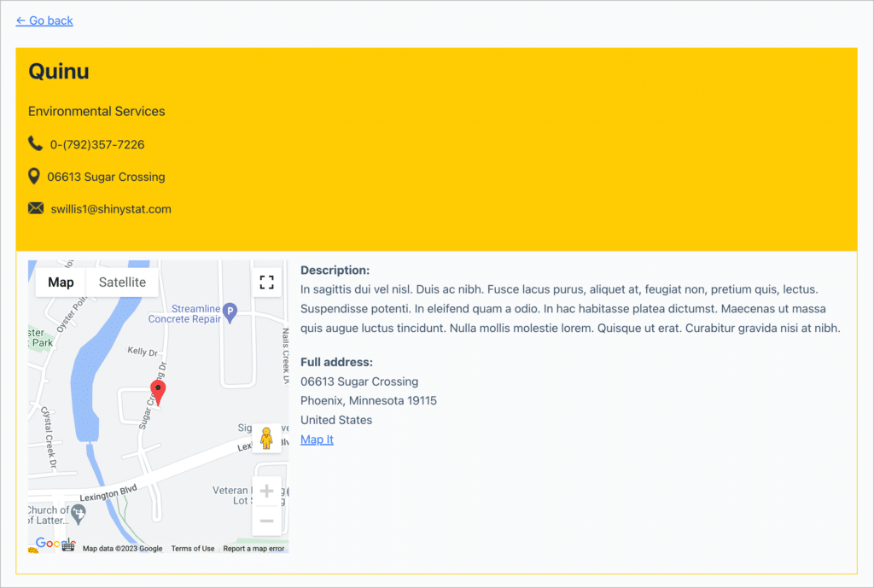Click the Full address: heading
Viewport: 874px width, 588px height.
click(336, 363)
